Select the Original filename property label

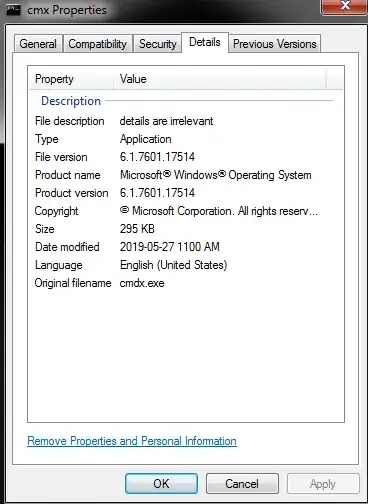tap(73, 283)
